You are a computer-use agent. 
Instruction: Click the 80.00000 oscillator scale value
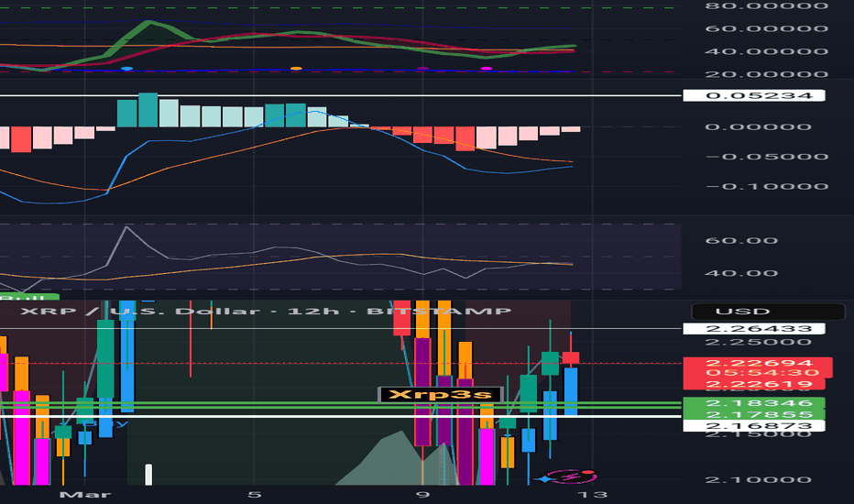pos(767,6)
